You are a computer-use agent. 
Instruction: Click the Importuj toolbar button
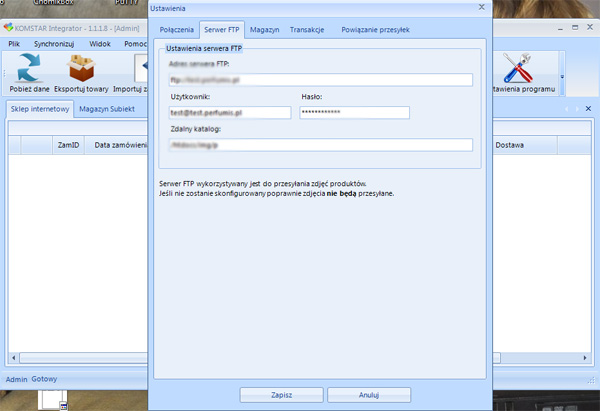click(130, 73)
